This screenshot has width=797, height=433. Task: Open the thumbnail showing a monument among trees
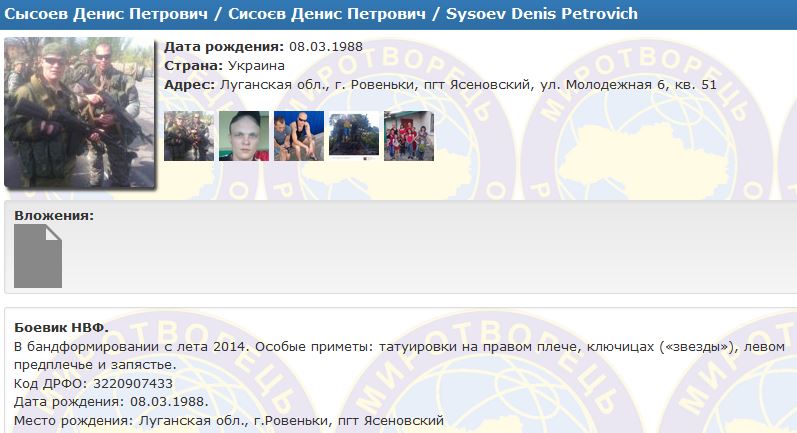tap(354, 136)
